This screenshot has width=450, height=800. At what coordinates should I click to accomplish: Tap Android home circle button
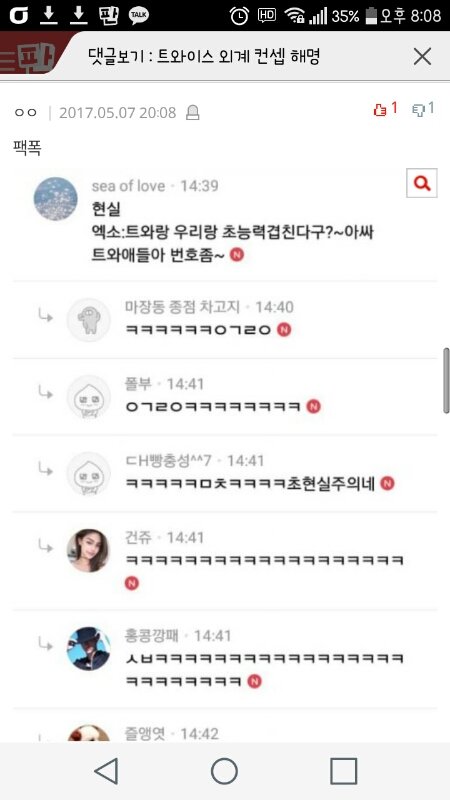coord(224,771)
